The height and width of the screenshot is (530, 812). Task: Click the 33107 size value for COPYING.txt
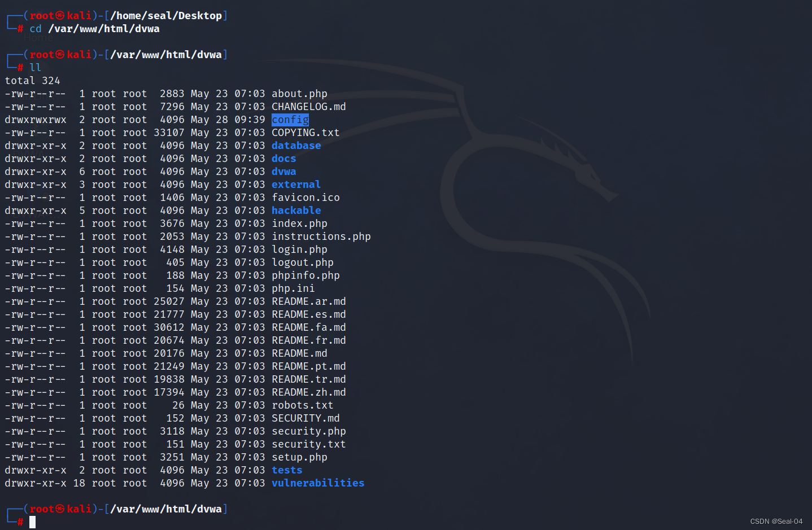click(169, 133)
